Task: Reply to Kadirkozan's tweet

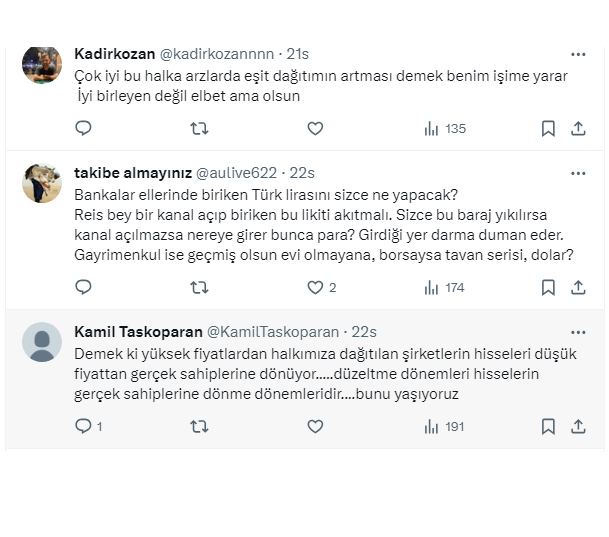Action: [x=84, y=128]
